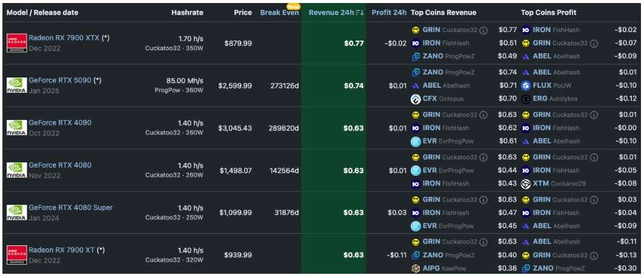The height and width of the screenshot is (278, 644).
Task: Click the AMD Radeon logo beside RX 7900 XTX
Action: 17,43
